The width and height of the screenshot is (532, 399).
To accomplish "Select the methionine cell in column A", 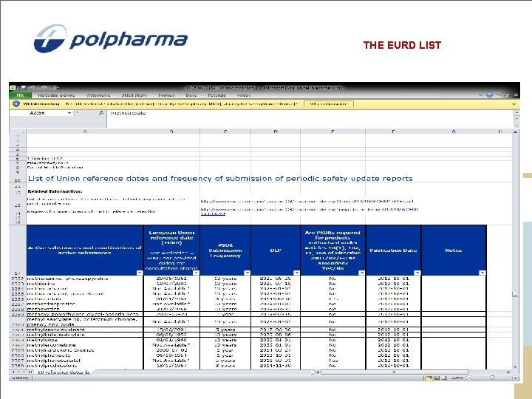I will point(85,283).
